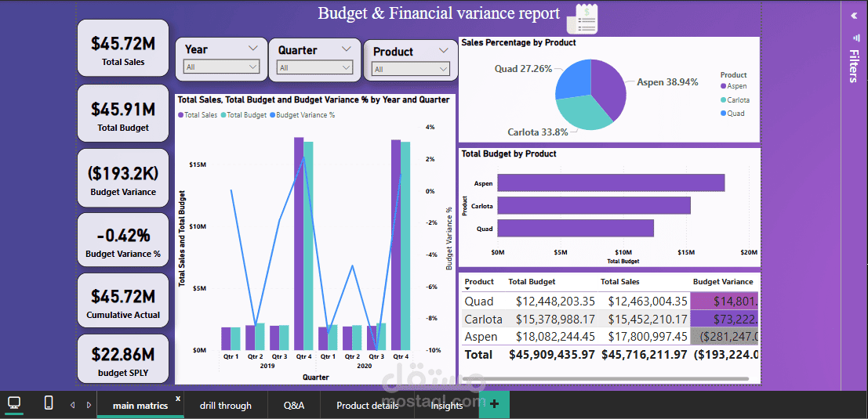Click the budget SPLY $22.86M card
868x419 pixels.
point(123,359)
